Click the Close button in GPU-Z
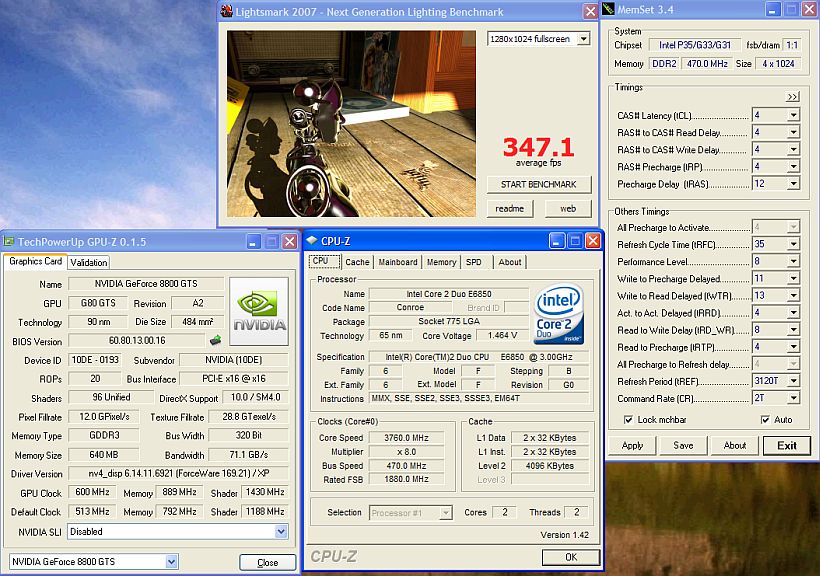The image size is (820, 576). (267, 562)
